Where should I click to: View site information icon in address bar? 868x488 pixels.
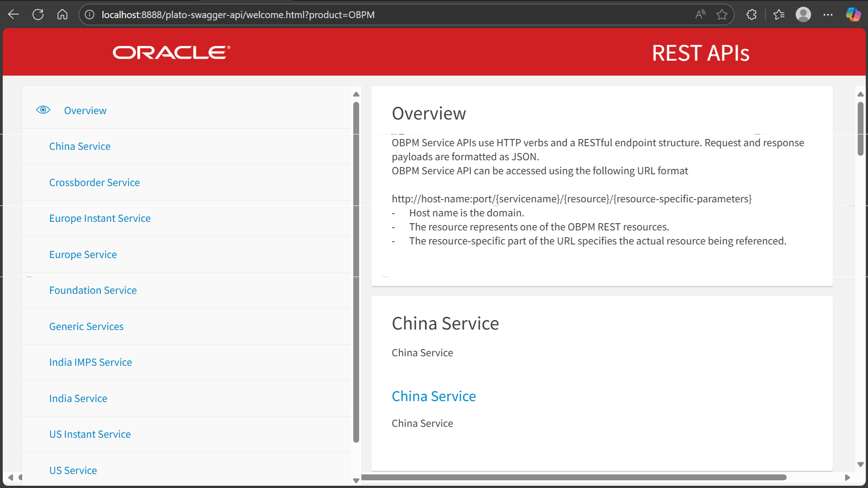pyautogui.click(x=90, y=14)
